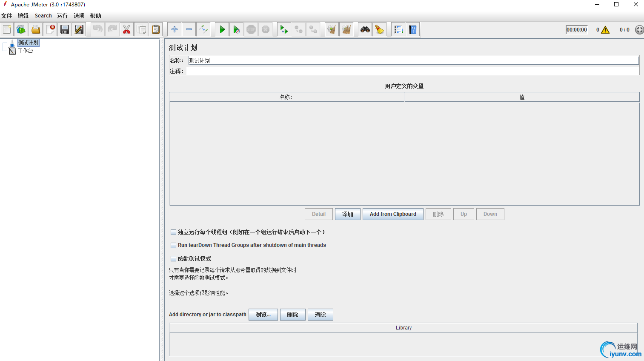Click the 00:00:00 elapsed time display
This screenshot has width=644, height=361.
click(x=577, y=30)
